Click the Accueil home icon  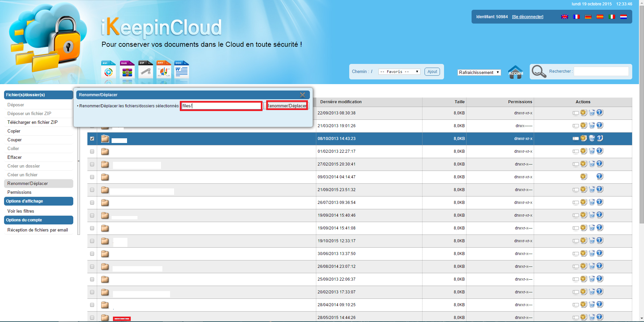pyautogui.click(x=515, y=71)
